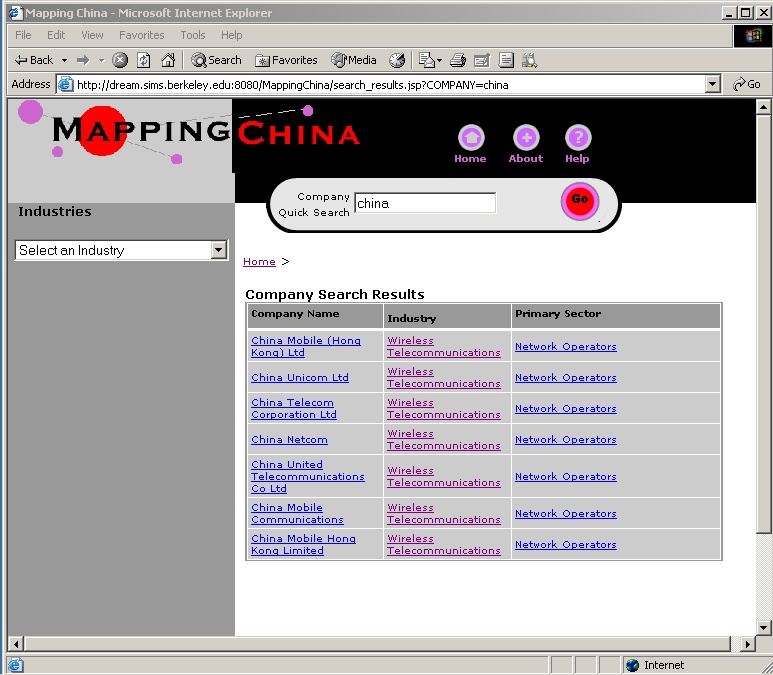Screen dimensions: 773x675
Task: Click the About text label under icon
Action: (x=526, y=159)
